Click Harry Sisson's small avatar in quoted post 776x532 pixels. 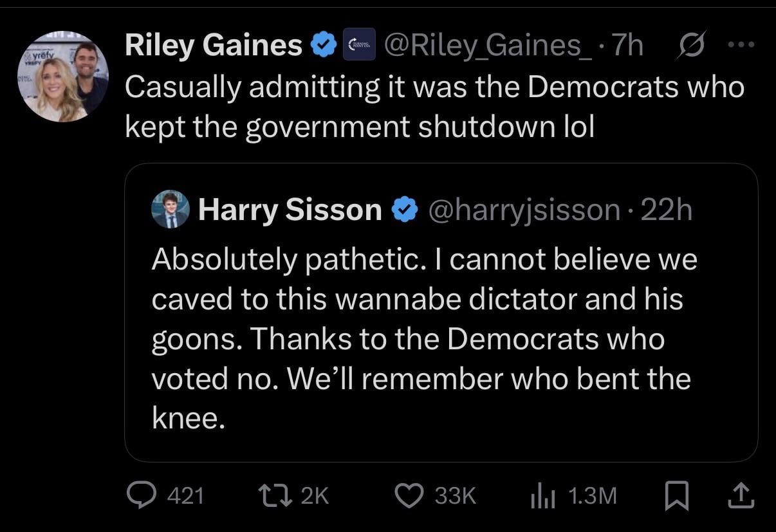(x=171, y=210)
